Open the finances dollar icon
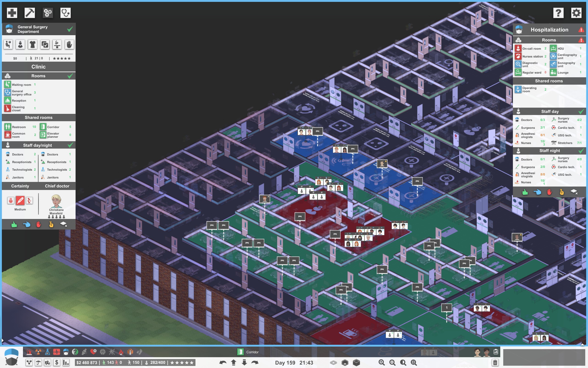This screenshot has width=588, height=368. [x=57, y=363]
